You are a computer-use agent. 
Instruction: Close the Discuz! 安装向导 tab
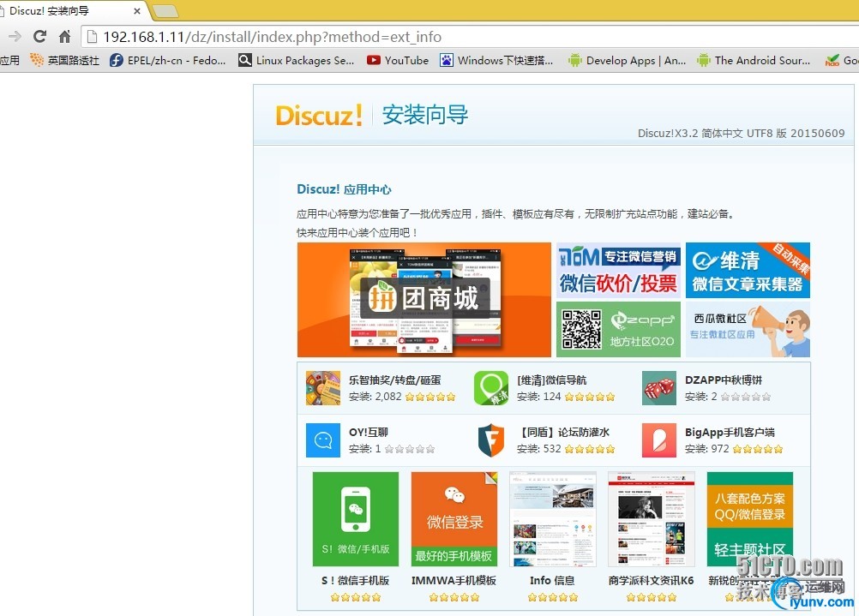tap(137, 11)
